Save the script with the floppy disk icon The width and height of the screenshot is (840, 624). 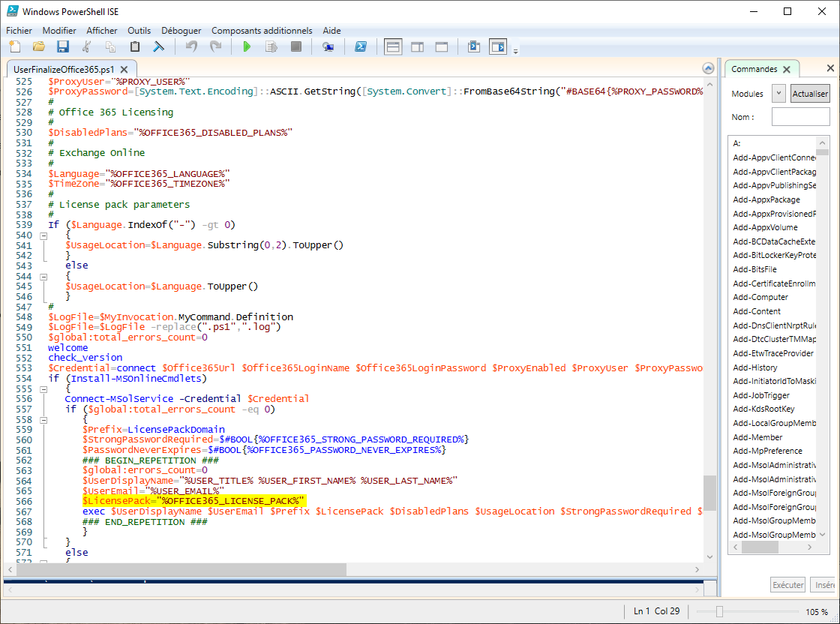(x=63, y=46)
